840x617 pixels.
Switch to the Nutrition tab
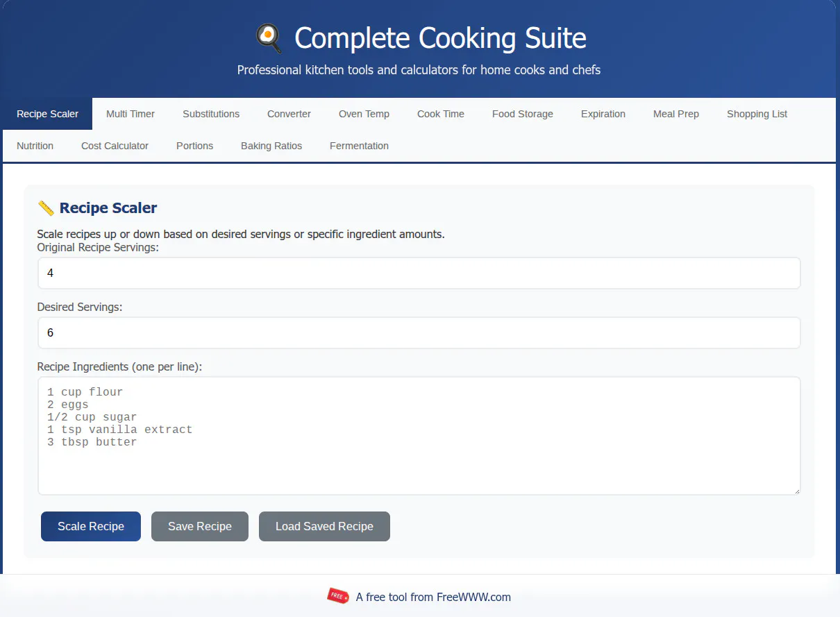click(x=35, y=146)
